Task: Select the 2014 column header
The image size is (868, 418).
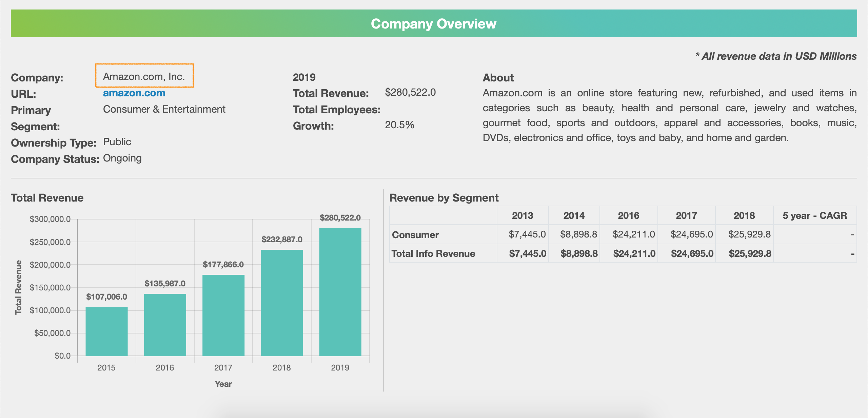Action: pos(574,215)
